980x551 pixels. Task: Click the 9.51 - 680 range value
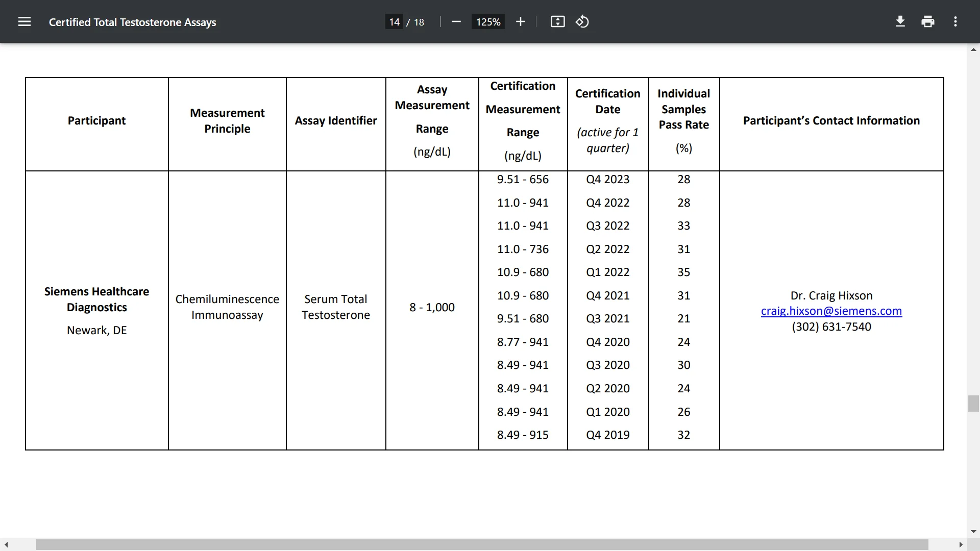coord(523,319)
